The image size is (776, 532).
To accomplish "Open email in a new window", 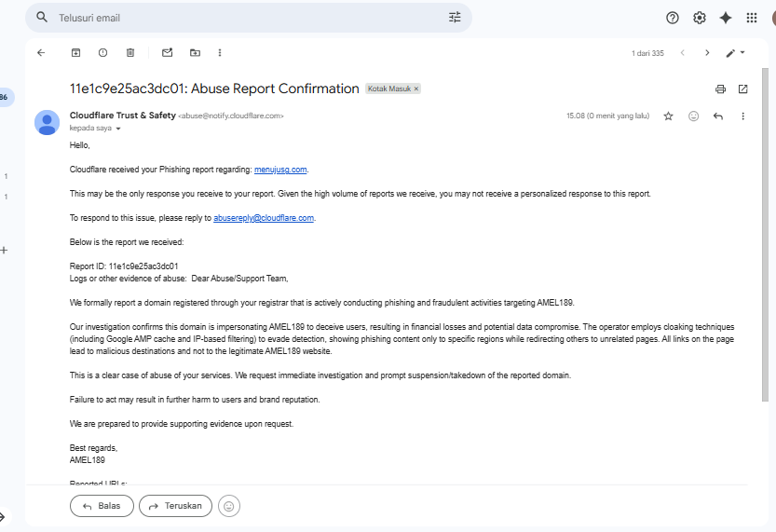I will (742, 89).
